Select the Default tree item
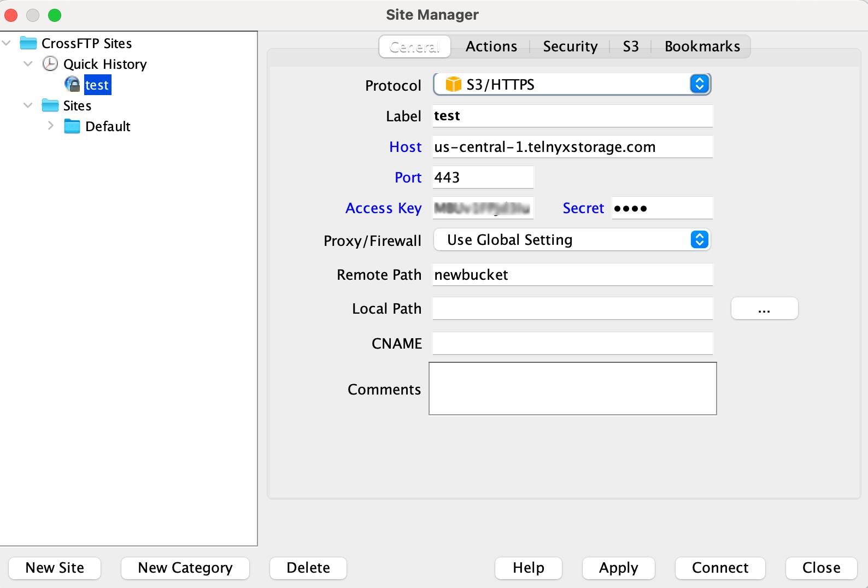This screenshot has height=588, width=868. coord(108,126)
